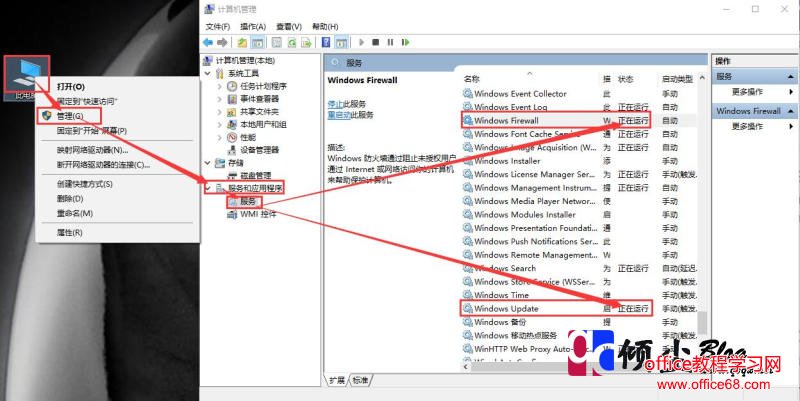800x401 pixels.
Task: Click the services list scroll-up arrow
Action: pyautogui.click(x=703, y=79)
